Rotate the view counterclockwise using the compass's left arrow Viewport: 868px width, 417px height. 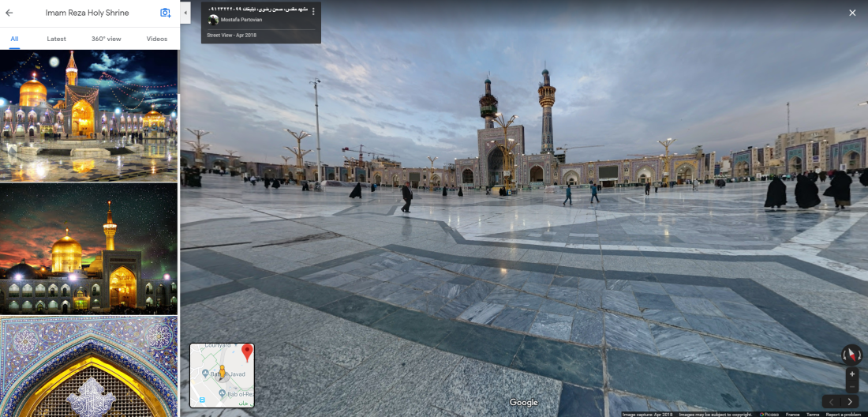[844, 355]
